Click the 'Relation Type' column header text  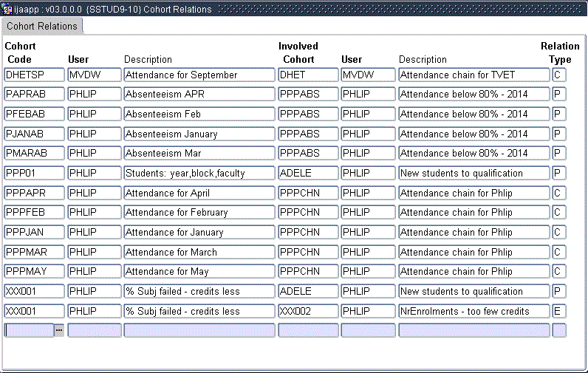[x=560, y=52]
